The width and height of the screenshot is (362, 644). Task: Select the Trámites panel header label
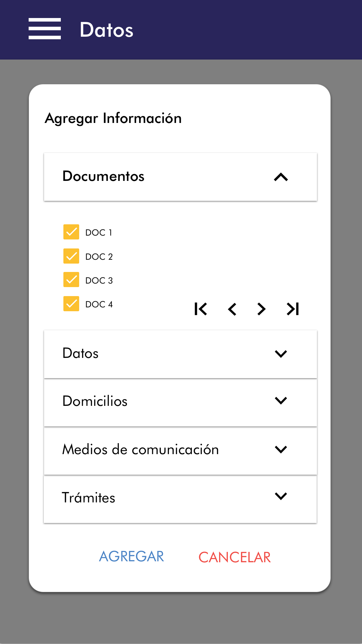click(88, 498)
